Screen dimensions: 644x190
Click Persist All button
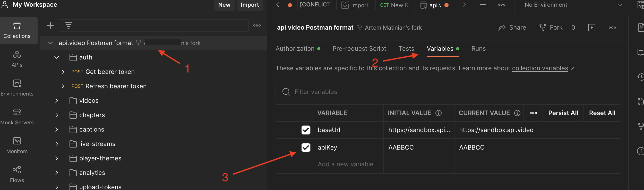[563, 113]
